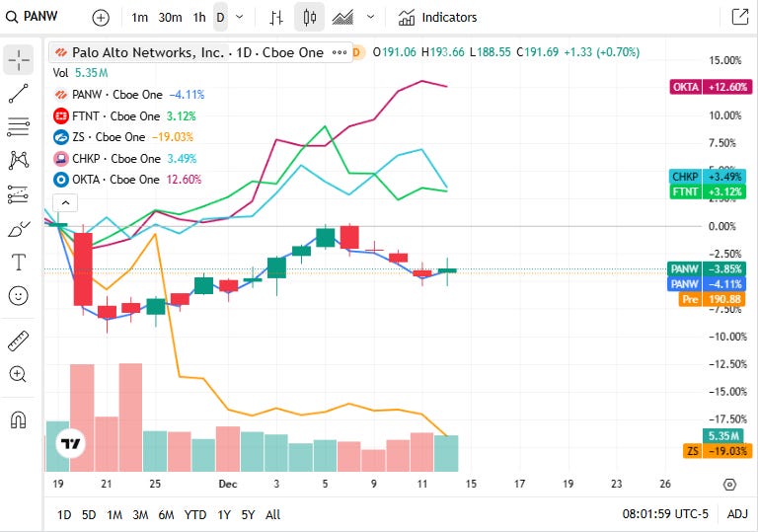Viewport: 758px width, 532px height.
Task: Set the range to 5Y
Action: coord(248,514)
